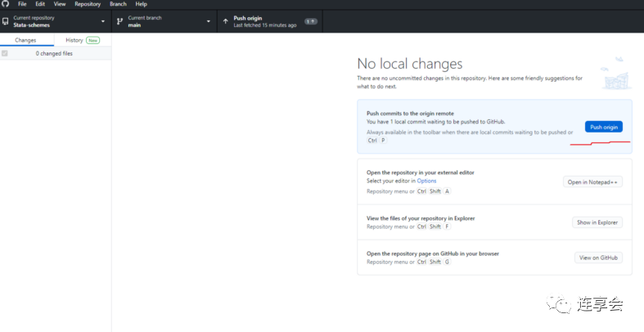Expand the Current repository dropdown arrow

pyautogui.click(x=102, y=21)
